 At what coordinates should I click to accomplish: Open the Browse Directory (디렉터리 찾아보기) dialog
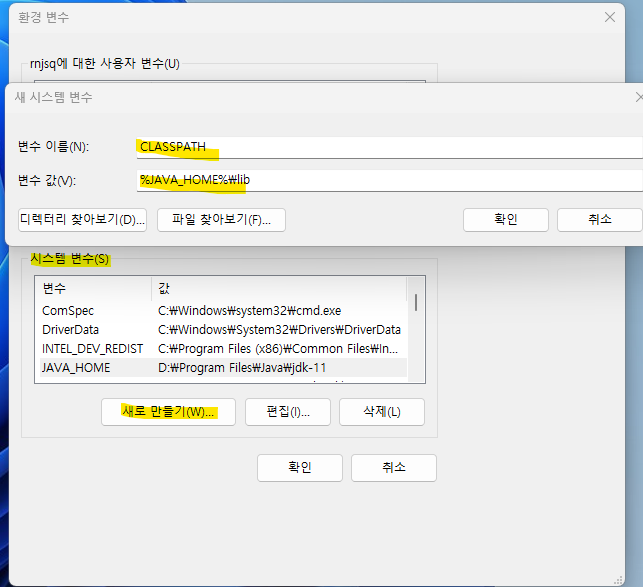click(x=82, y=220)
